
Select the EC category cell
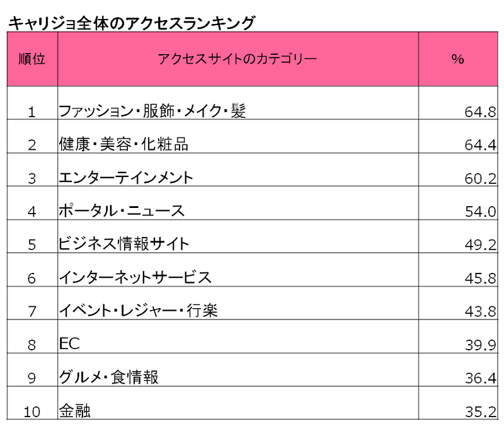tap(69, 344)
